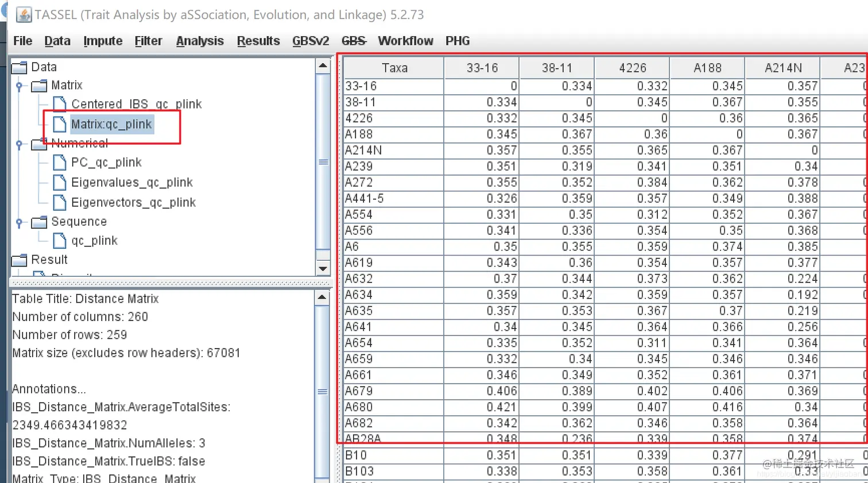Click the data tree scrollbar thumb
The height and width of the screenshot is (483, 868).
(x=323, y=161)
